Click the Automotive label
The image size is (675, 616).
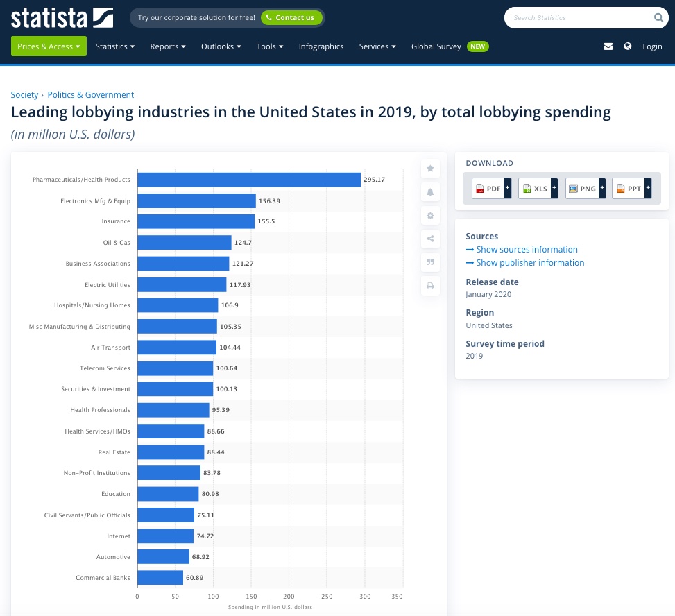[x=113, y=556]
